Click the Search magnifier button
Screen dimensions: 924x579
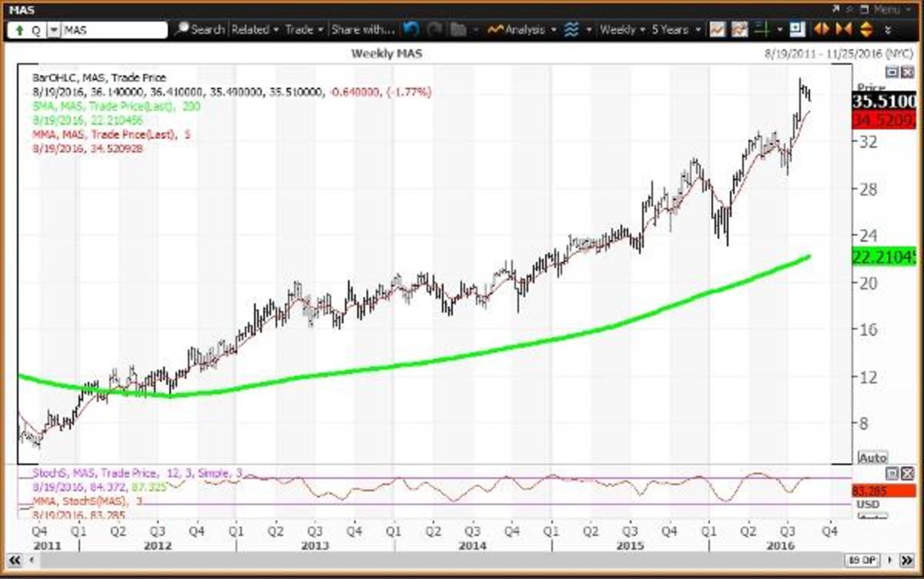point(199,30)
